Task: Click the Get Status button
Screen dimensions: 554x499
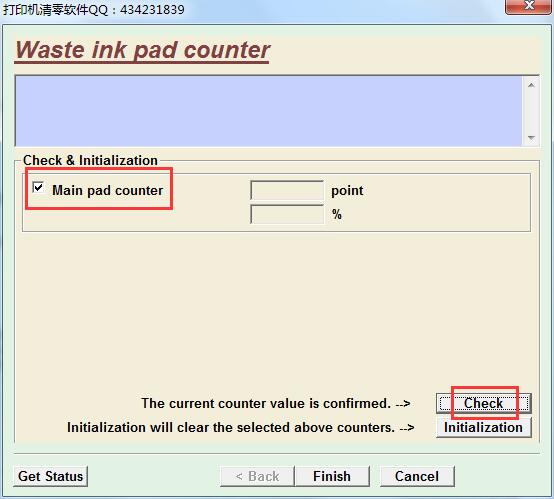Action: [51, 476]
